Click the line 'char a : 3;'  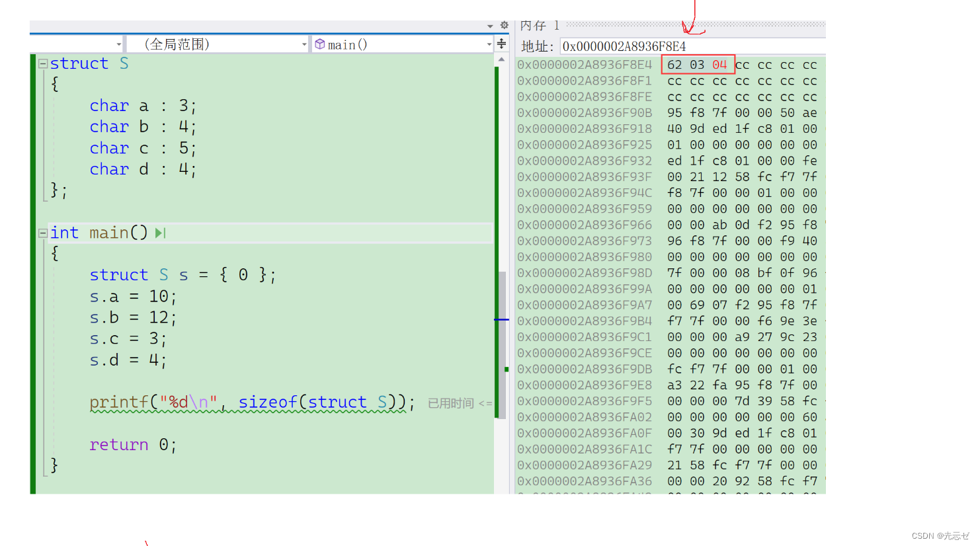[143, 106]
